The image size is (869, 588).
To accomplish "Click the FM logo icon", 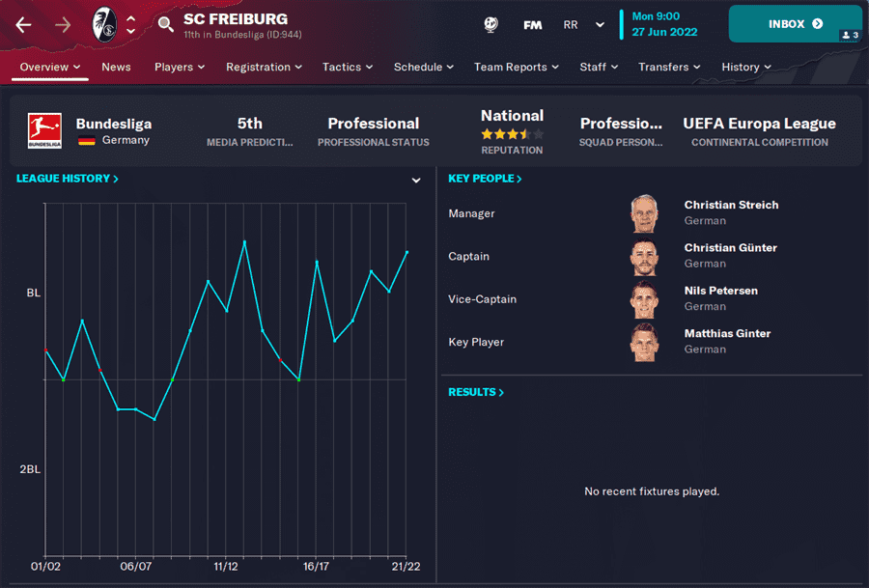I will [x=532, y=25].
